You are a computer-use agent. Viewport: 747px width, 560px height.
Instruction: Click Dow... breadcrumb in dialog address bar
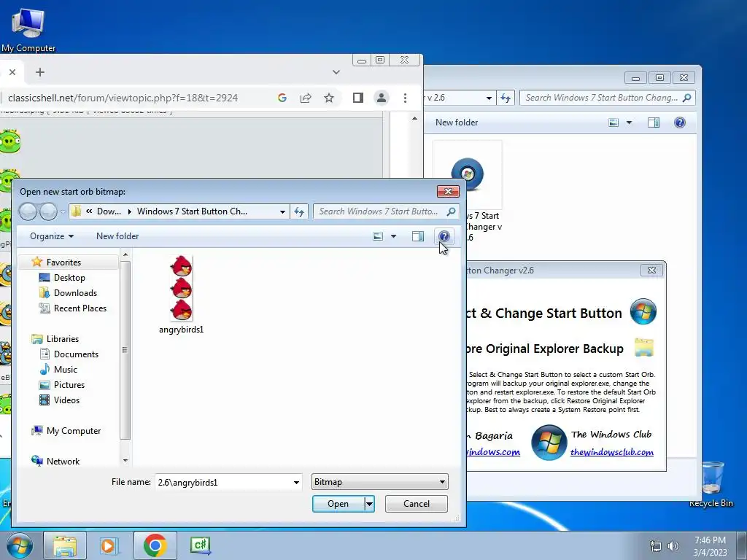pos(109,211)
